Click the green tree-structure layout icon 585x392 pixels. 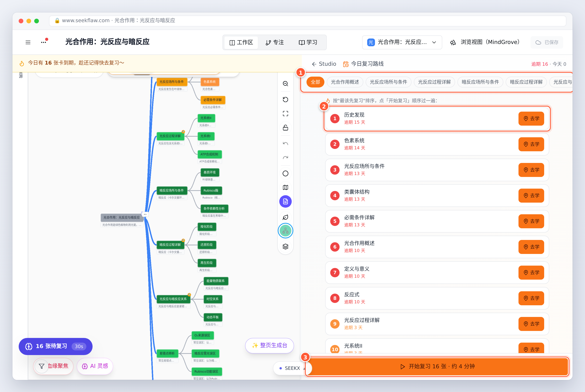click(x=285, y=231)
